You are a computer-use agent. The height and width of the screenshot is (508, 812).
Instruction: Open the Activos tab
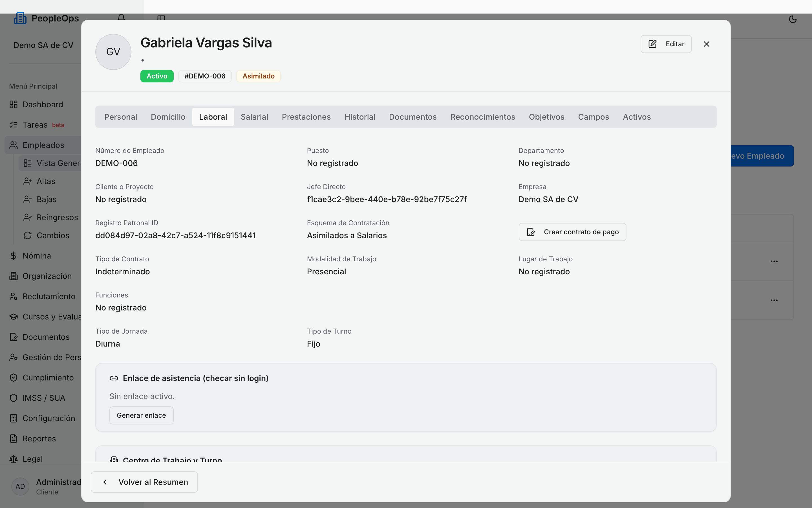pyautogui.click(x=637, y=117)
